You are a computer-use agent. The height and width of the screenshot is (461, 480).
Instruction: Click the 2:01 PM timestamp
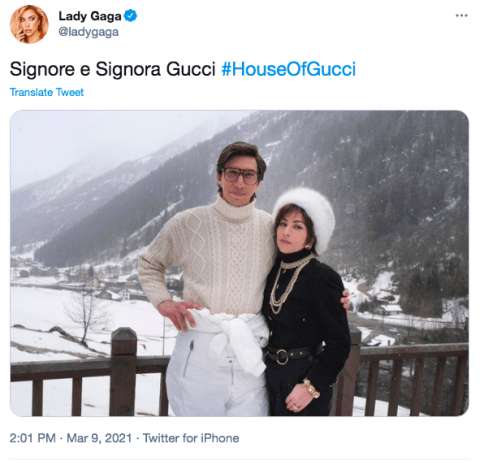33,438
